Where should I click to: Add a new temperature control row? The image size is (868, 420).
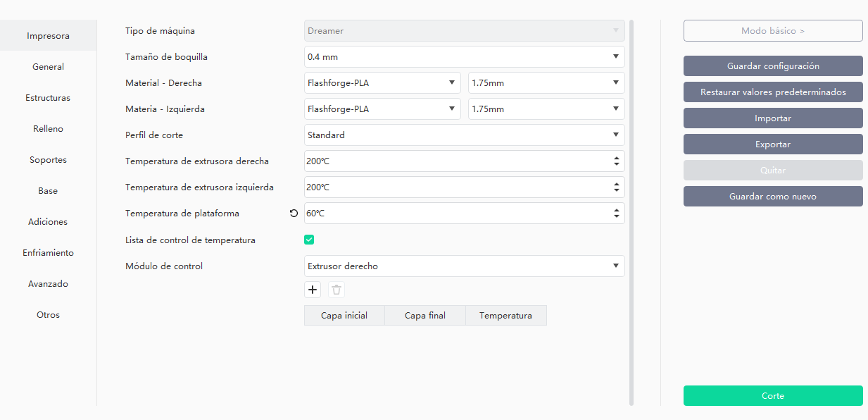pos(312,290)
